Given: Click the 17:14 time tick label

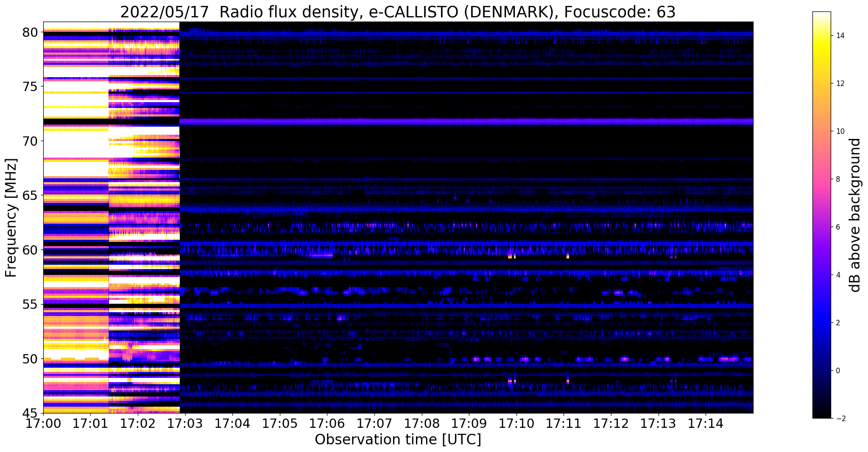Looking at the screenshot, I should (x=706, y=424).
